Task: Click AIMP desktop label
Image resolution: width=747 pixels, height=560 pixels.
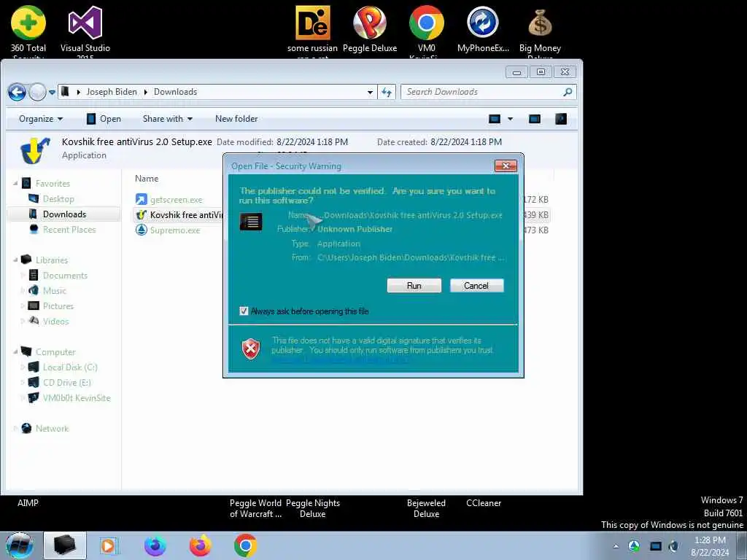Action: click(x=28, y=503)
